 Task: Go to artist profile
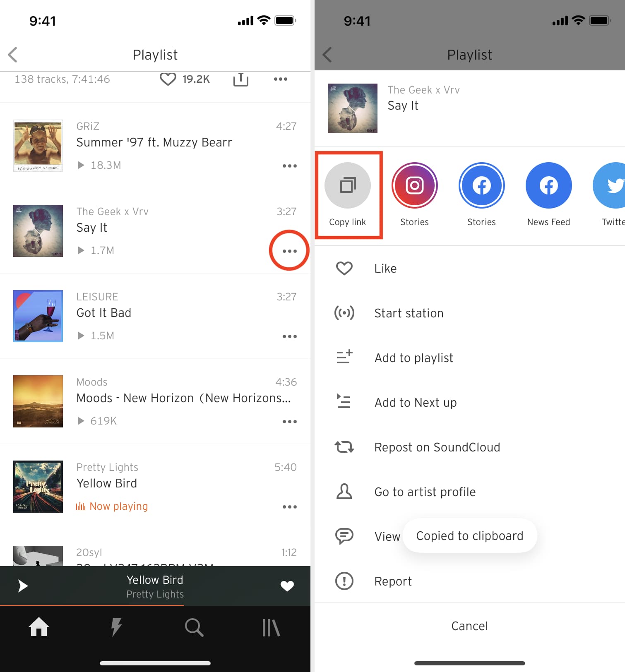click(470, 492)
